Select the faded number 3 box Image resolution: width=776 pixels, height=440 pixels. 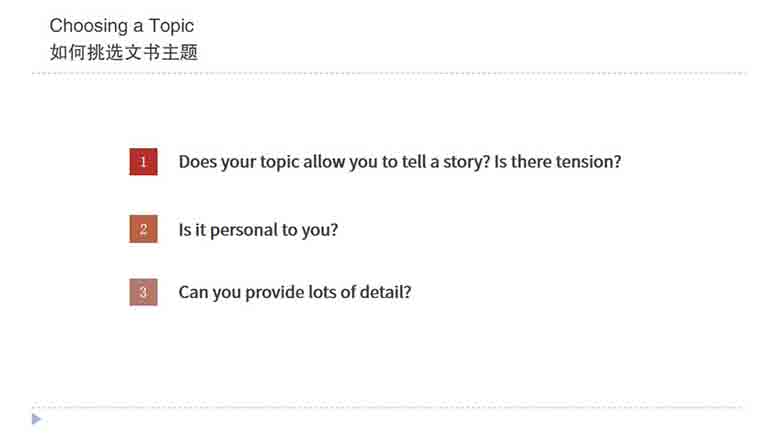[144, 292]
